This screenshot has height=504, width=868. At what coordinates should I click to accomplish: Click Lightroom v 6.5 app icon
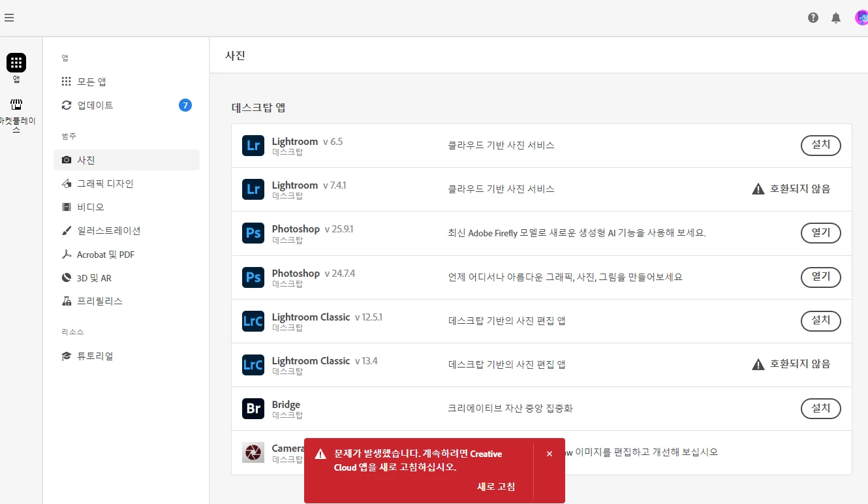point(253,146)
